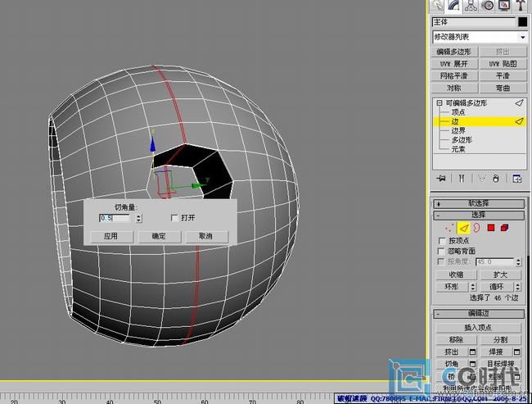
Task: Click the 环形 spinner arrows
Action: tap(473, 287)
